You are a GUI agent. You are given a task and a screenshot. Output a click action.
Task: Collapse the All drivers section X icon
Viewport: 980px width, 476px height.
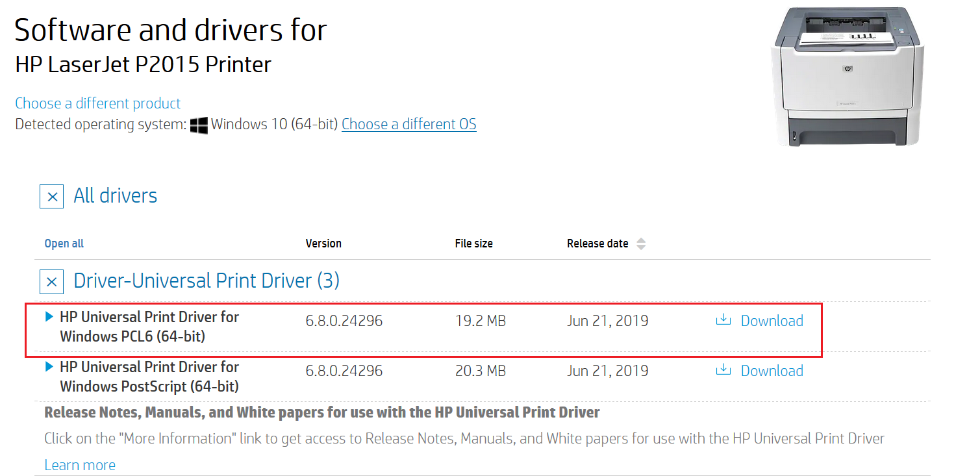pos(52,196)
